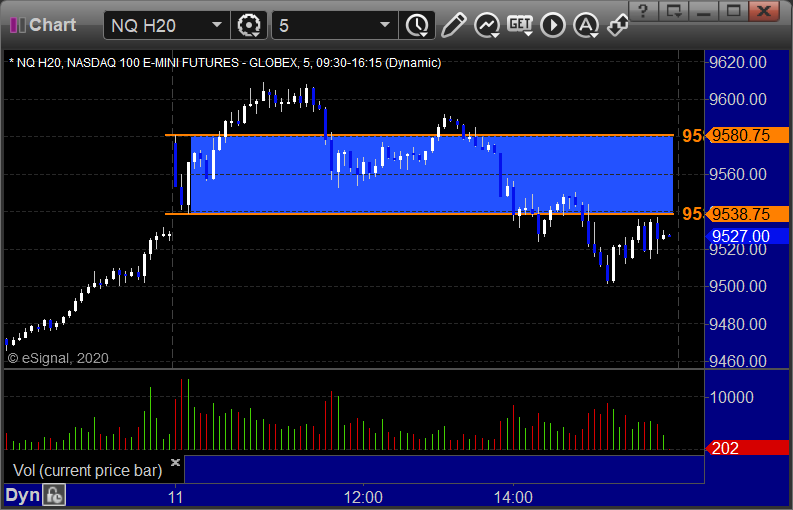Click the 9460.00 price axis label
This screenshot has height=510, width=793.
click(x=738, y=361)
